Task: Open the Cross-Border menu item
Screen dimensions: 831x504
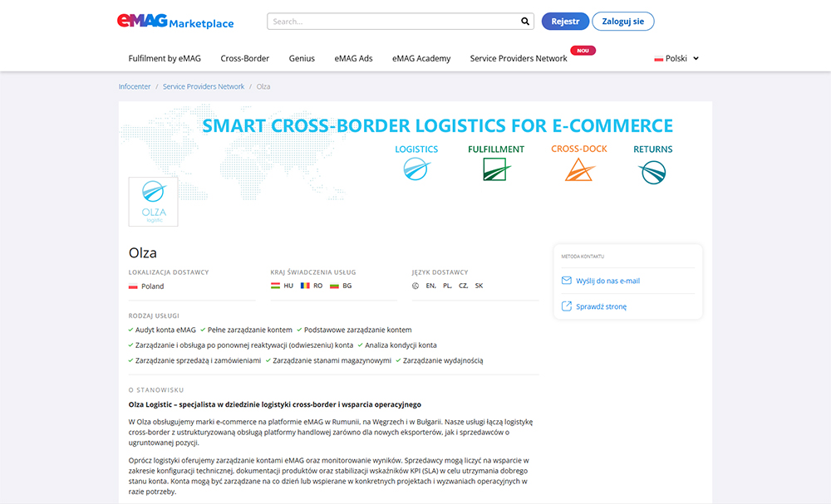Action: click(245, 58)
